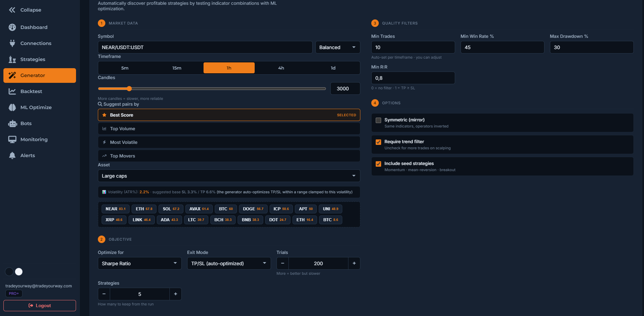Open the Asset Large caps dropdown
The height and width of the screenshot is (316, 644).
pos(229,176)
